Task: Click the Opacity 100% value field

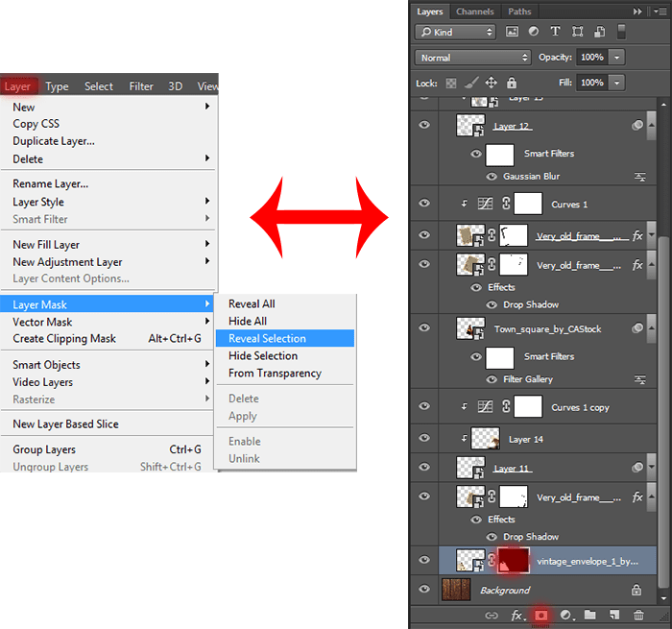Action: tap(592, 57)
